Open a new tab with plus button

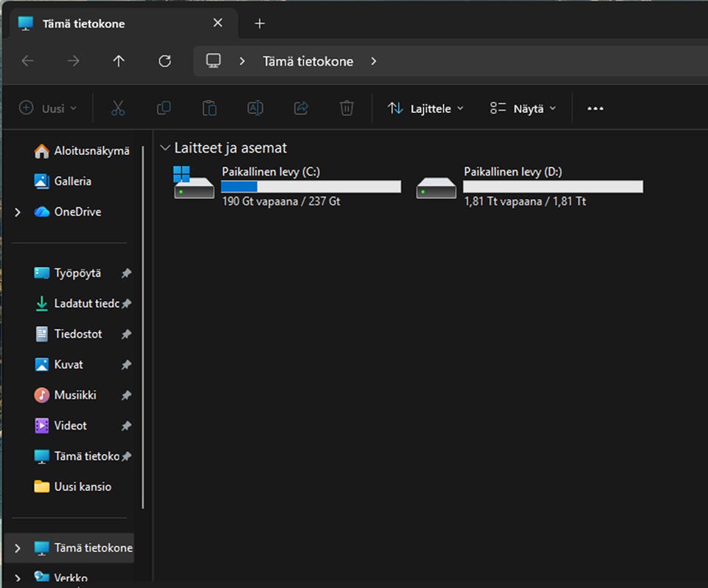point(259,24)
